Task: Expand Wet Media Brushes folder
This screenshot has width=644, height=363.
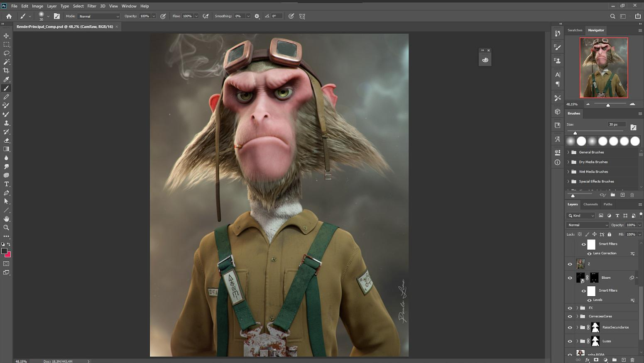Action: click(x=568, y=172)
